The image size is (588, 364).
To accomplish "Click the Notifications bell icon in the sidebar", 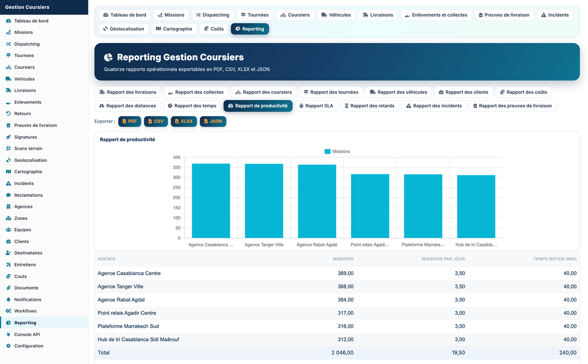I will pos(8,300).
